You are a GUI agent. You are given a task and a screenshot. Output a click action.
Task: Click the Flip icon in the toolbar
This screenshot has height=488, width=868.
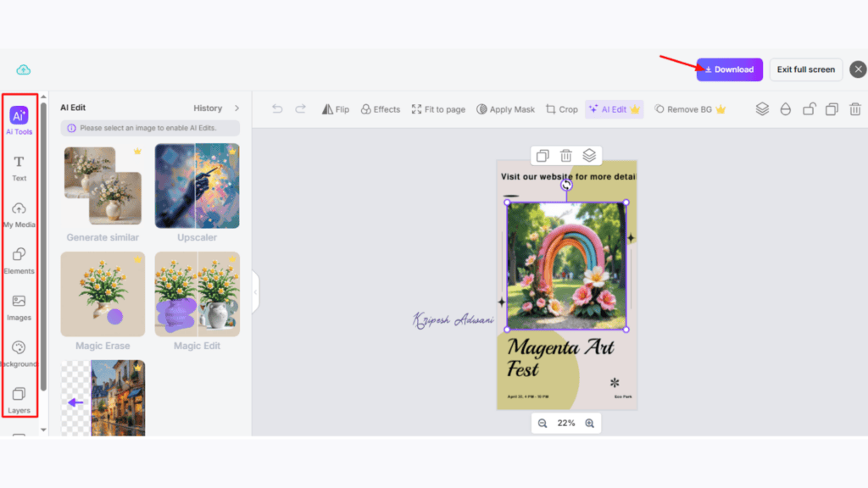pyautogui.click(x=336, y=108)
